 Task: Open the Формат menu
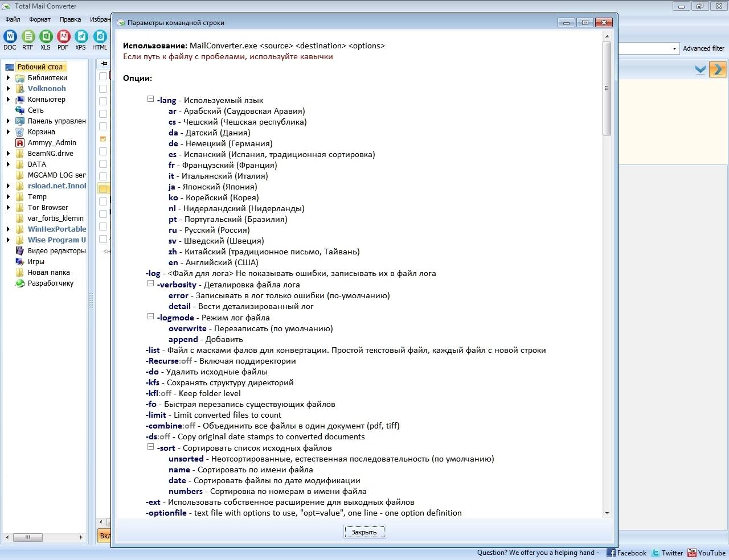click(40, 19)
